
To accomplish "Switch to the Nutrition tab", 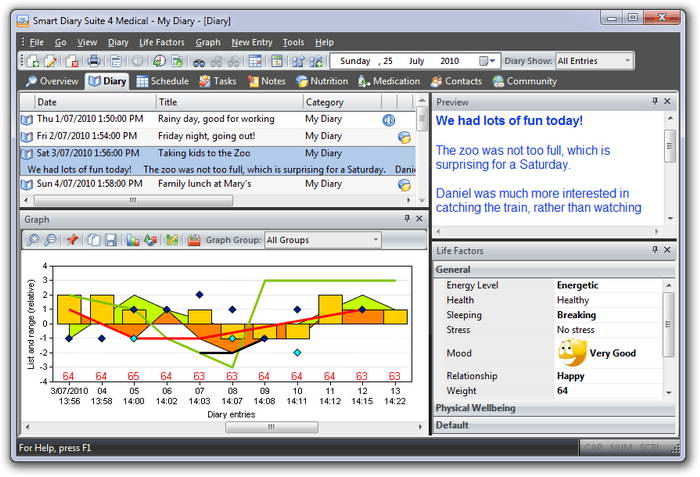I will (322, 81).
